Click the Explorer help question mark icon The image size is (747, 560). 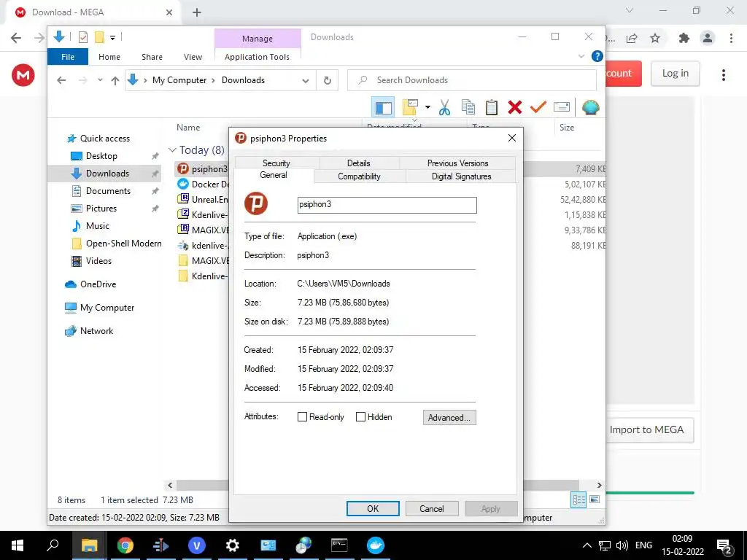click(597, 56)
